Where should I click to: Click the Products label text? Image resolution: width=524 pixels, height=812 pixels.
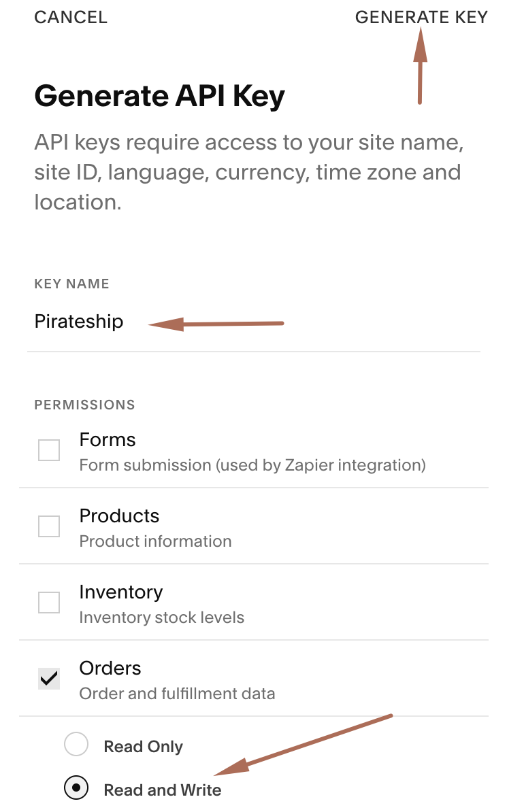click(x=119, y=516)
